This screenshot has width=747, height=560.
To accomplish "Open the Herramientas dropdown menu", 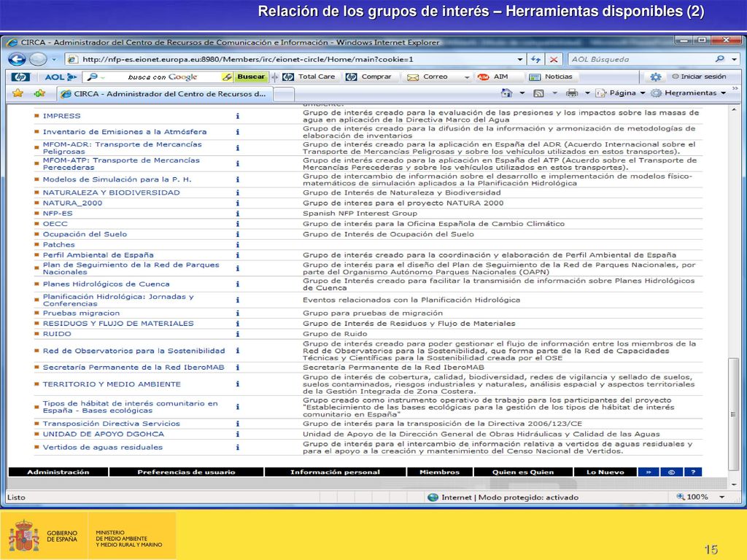I will pyautogui.click(x=689, y=93).
